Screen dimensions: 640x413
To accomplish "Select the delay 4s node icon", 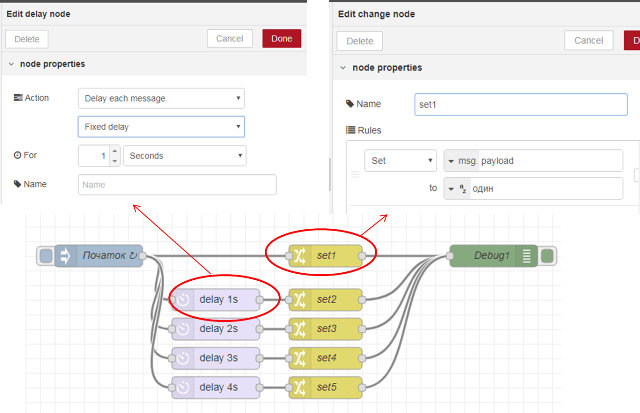I will (181, 387).
